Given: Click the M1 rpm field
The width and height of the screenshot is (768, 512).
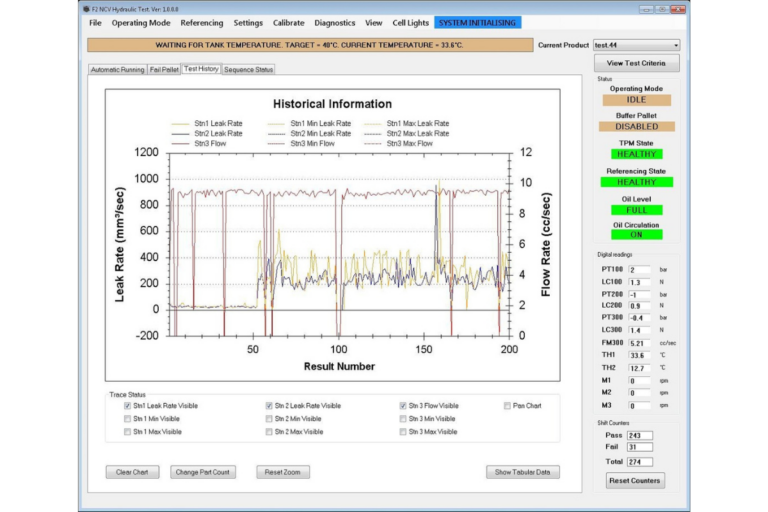Looking at the screenshot, I should point(639,381).
